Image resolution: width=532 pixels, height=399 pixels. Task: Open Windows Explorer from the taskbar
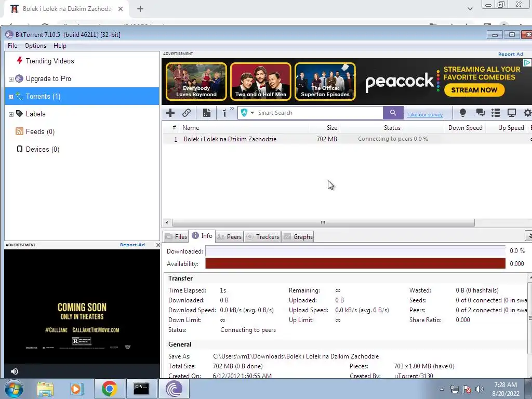[x=45, y=389]
